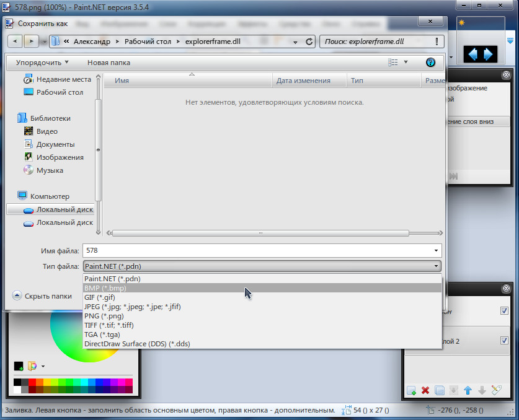Viewport: 519px width, 420px height.
Task: Click the Help icon in the dialog toolbar
Action: tap(430, 62)
